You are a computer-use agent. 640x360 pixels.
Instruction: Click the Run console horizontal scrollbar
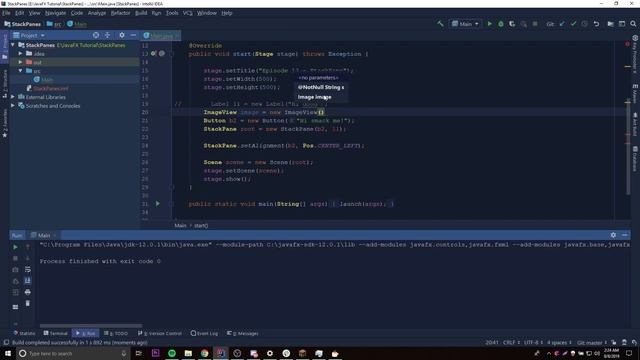pos(91,326)
